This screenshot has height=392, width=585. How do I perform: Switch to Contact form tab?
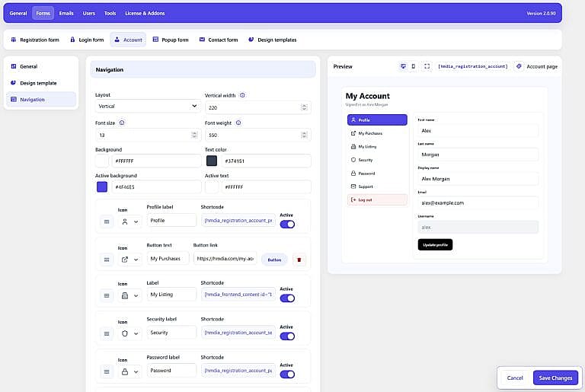(x=219, y=40)
